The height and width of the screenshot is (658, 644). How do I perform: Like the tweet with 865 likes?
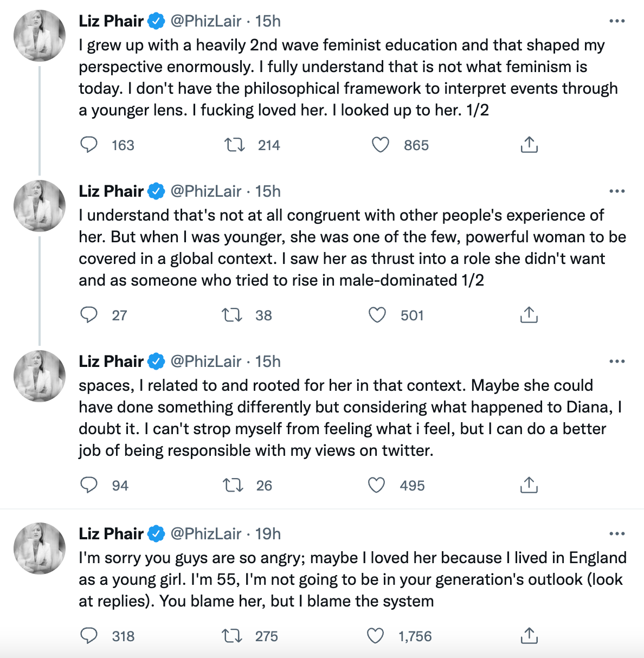pos(381,145)
